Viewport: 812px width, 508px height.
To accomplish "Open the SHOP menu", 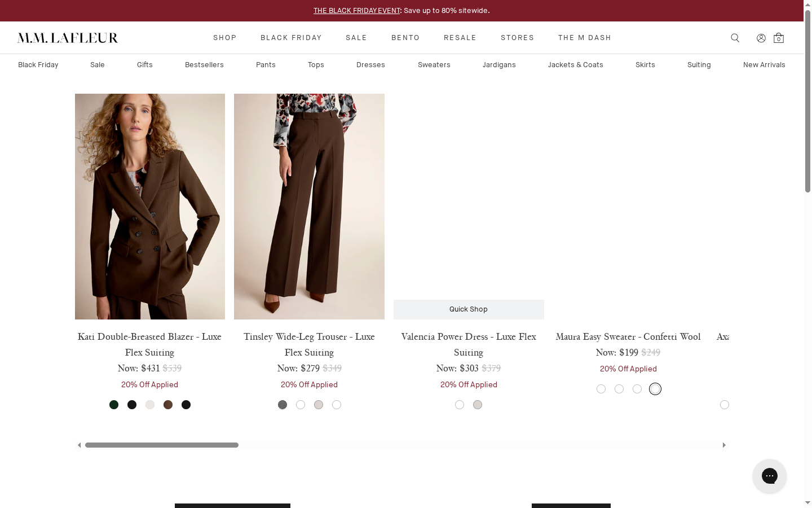I will (x=225, y=38).
